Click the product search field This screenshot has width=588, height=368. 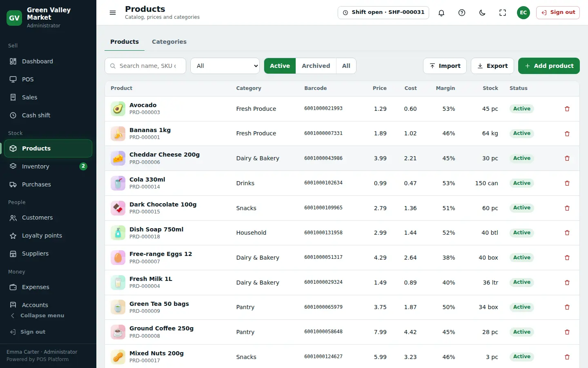click(x=145, y=66)
